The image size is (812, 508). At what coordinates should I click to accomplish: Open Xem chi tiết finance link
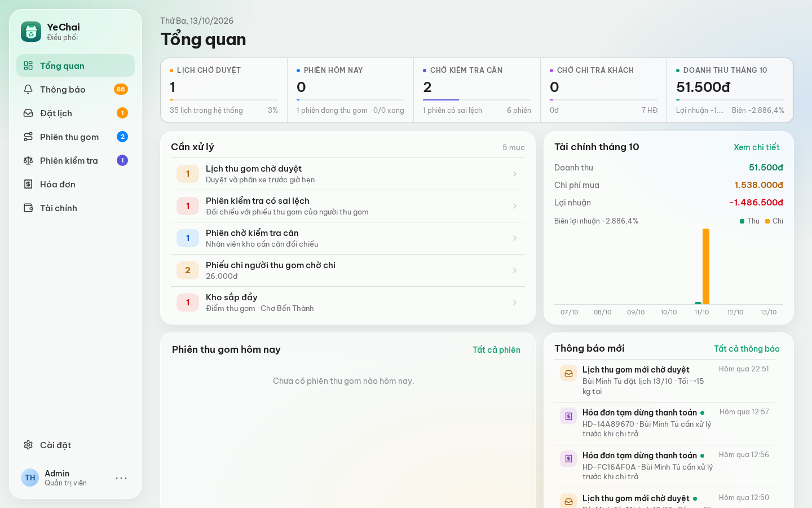point(756,147)
